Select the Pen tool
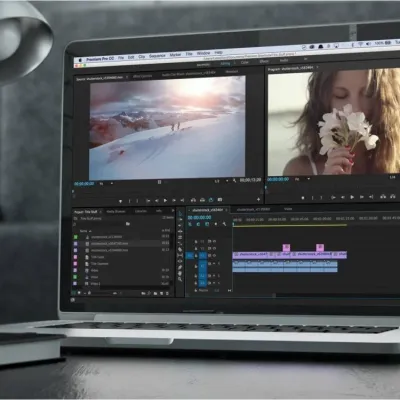The image size is (400, 400). pyautogui.click(x=180, y=267)
